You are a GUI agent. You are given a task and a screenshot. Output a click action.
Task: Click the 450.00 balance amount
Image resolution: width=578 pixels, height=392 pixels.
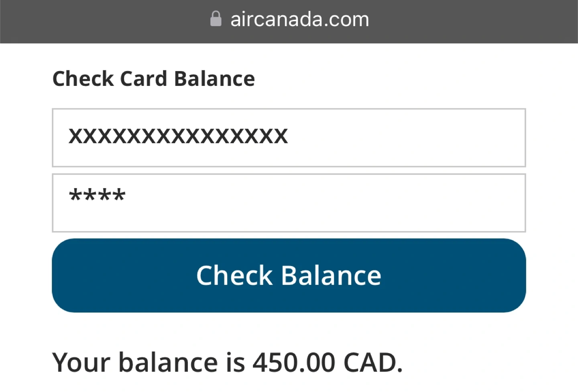coord(293,362)
